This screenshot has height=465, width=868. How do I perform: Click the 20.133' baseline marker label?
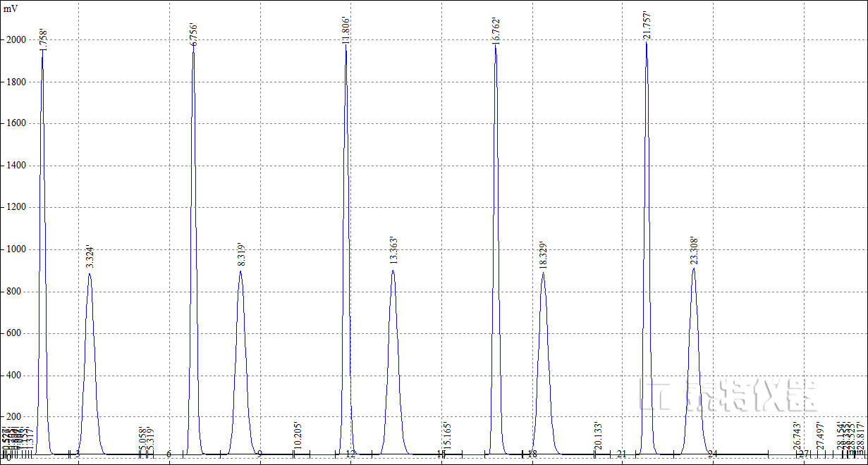pyautogui.click(x=598, y=436)
